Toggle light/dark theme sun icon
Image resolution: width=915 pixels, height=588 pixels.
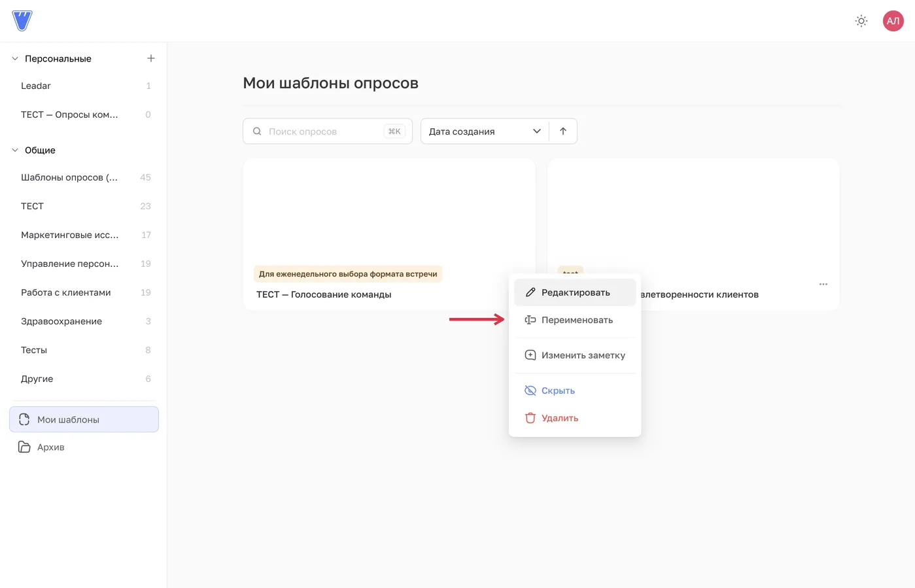coord(861,21)
